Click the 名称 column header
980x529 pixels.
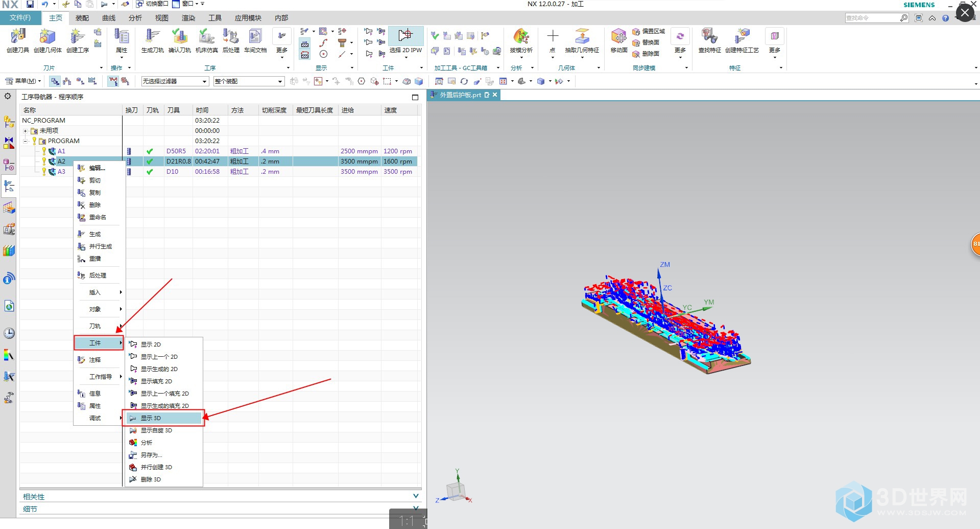(x=71, y=110)
